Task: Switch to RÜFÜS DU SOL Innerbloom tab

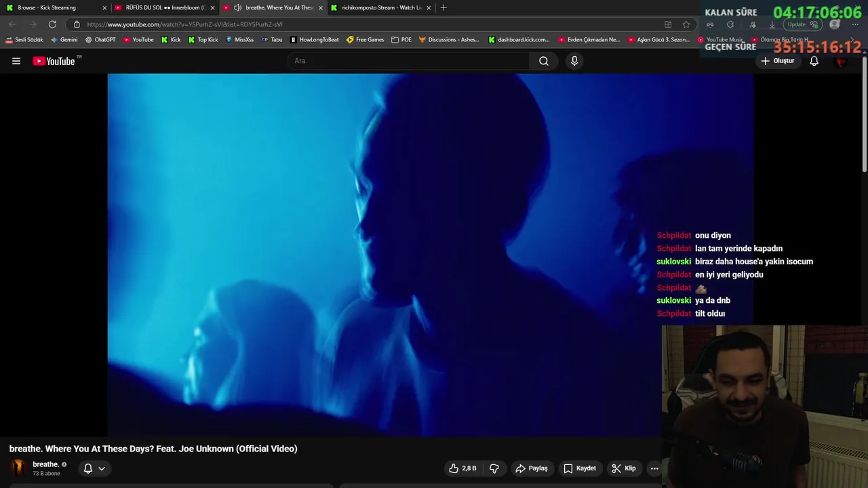Action: (164, 7)
